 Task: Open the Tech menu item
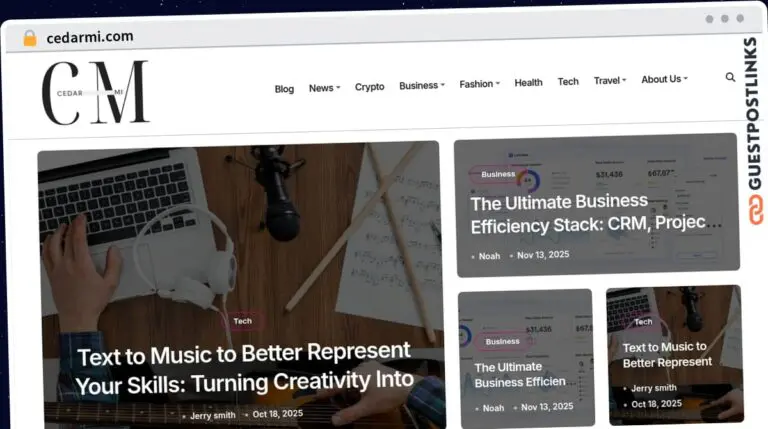[x=568, y=81]
